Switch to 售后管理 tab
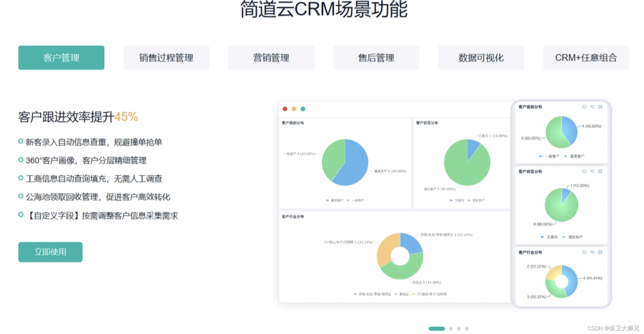 coord(376,58)
